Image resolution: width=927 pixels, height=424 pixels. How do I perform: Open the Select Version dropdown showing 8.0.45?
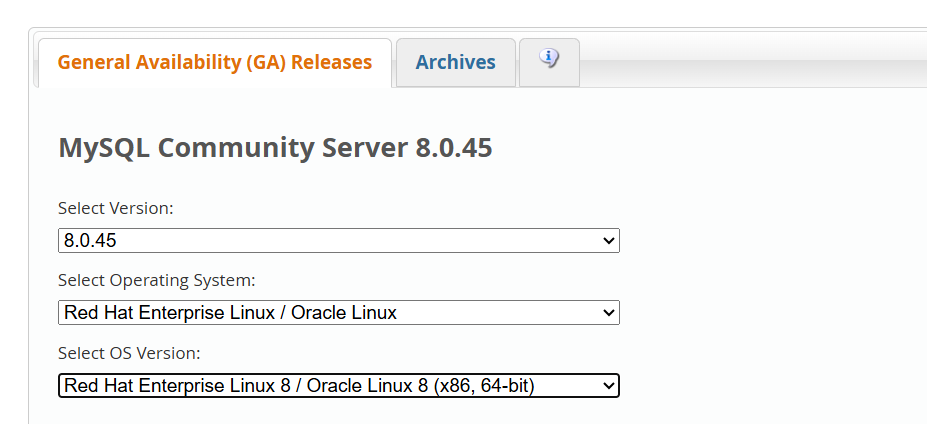339,241
